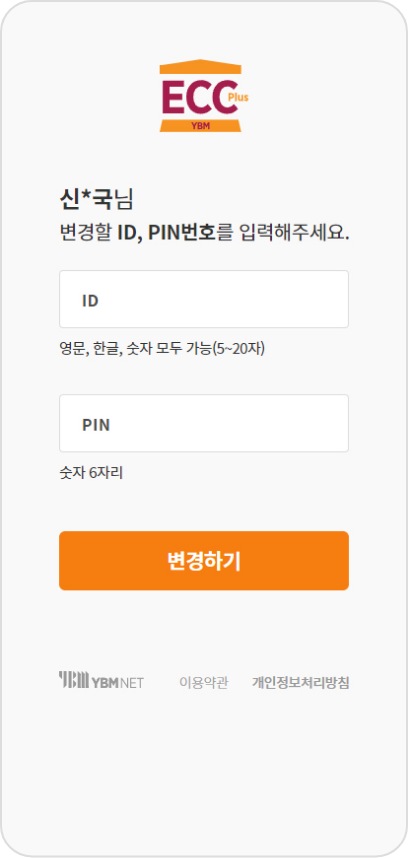Click the ID placeholder label in field
The width and height of the screenshot is (408, 858).
click(90, 301)
